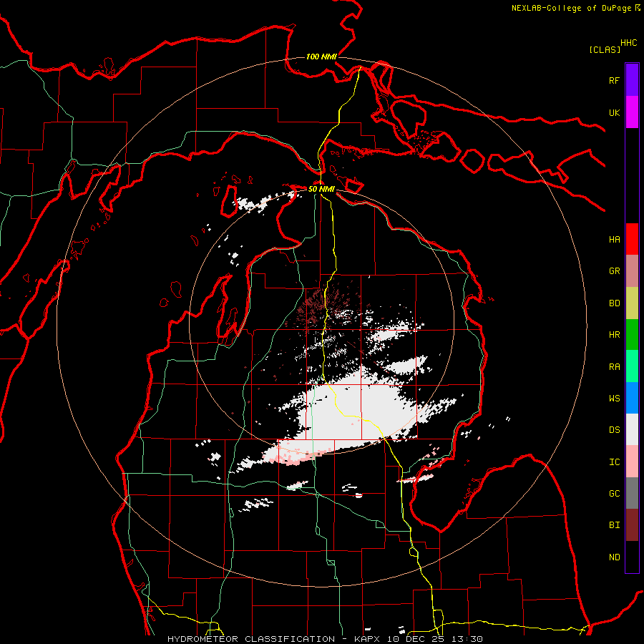This screenshot has width=644, height=644.
Task: Click the IC legend label
Action: pyautogui.click(x=614, y=462)
